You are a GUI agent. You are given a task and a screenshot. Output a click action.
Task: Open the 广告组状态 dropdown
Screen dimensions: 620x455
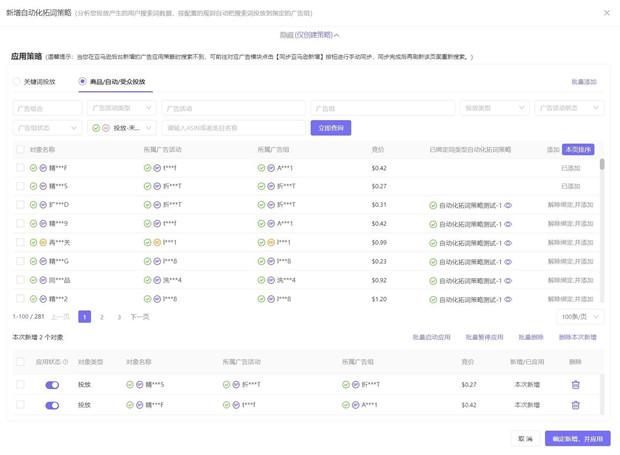[x=47, y=128]
